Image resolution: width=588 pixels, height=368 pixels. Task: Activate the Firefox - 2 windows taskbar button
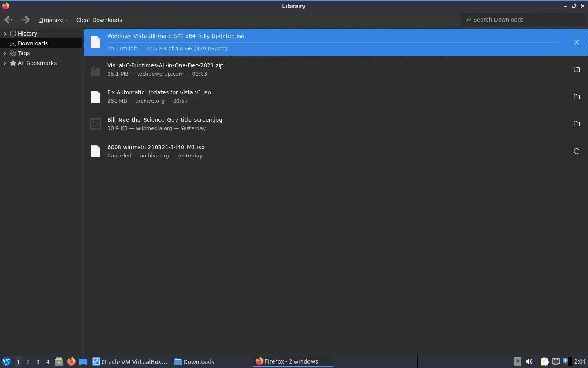[293, 361]
